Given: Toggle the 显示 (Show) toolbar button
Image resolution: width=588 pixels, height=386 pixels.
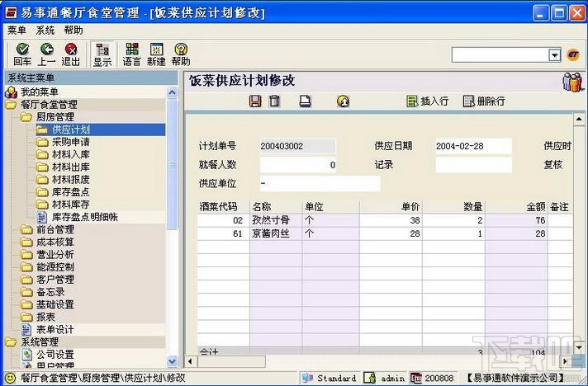Looking at the screenshot, I should pos(102,54).
